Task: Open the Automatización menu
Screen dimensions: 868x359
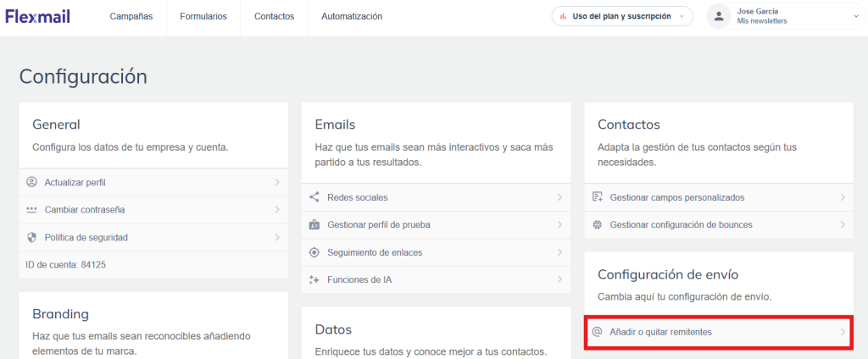Action: click(352, 17)
